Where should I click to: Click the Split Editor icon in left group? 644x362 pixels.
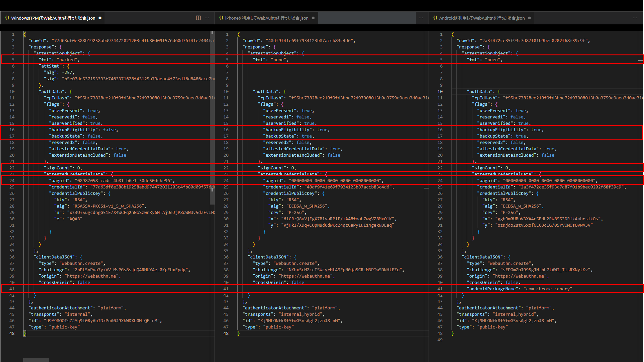tap(198, 18)
